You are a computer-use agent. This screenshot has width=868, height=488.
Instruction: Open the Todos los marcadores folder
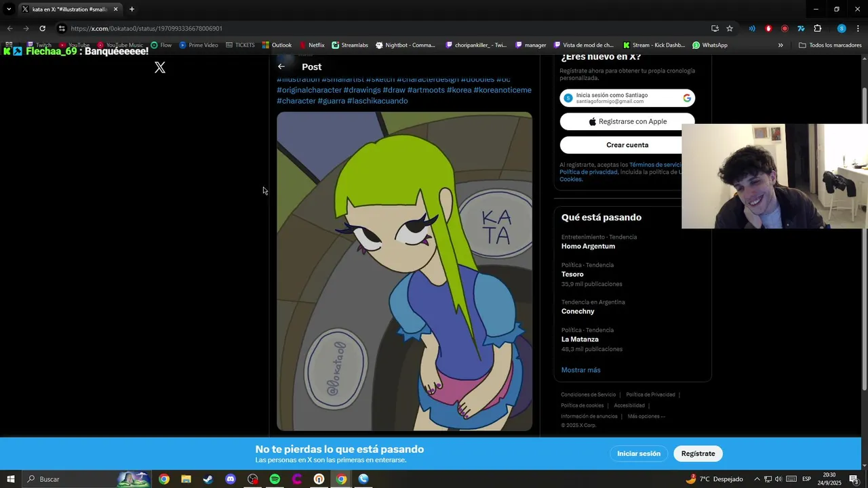click(x=830, y=45)
